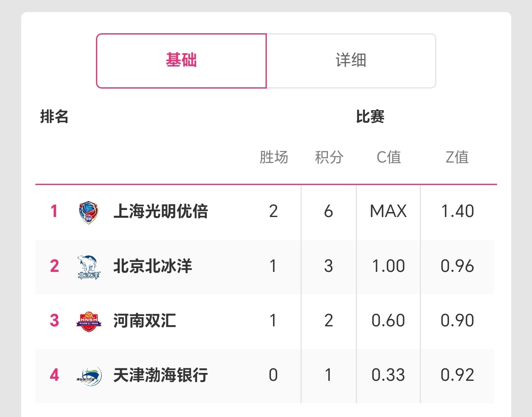The image size is (532, 417).
Task: Click the 积分 column header
Action: coord(329,157)
